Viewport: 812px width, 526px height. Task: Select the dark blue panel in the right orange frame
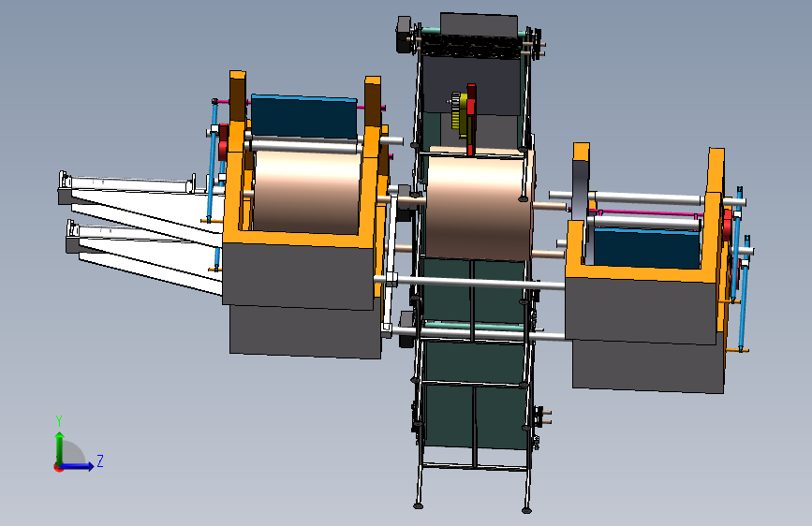pos(646,249)
